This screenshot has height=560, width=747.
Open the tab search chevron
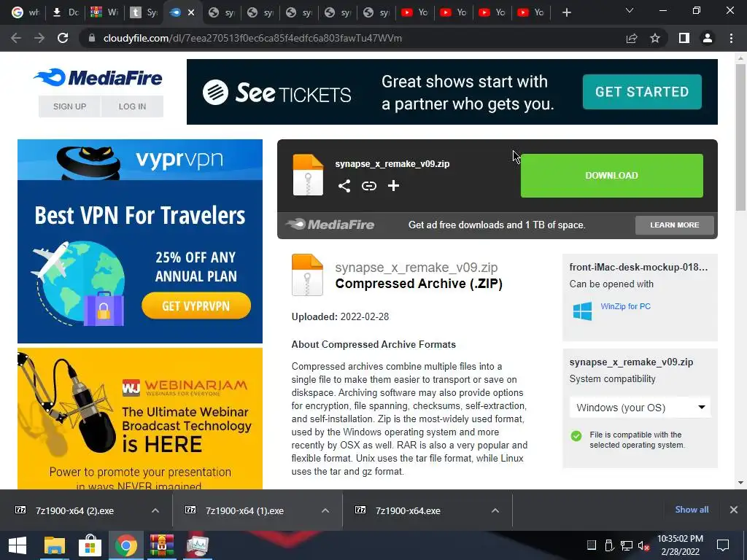coord(630,10)
